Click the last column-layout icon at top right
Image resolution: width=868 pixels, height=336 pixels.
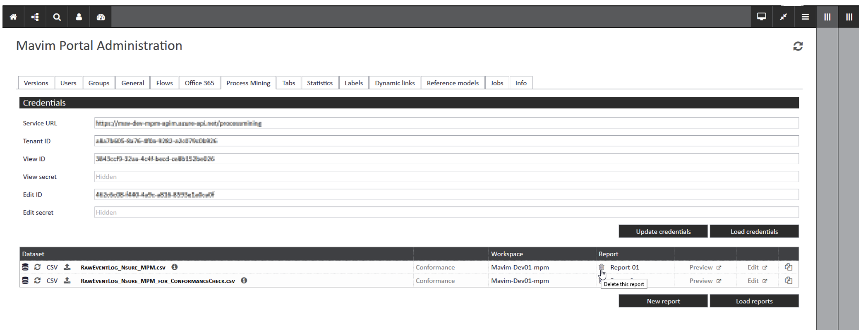click(849, 17)
